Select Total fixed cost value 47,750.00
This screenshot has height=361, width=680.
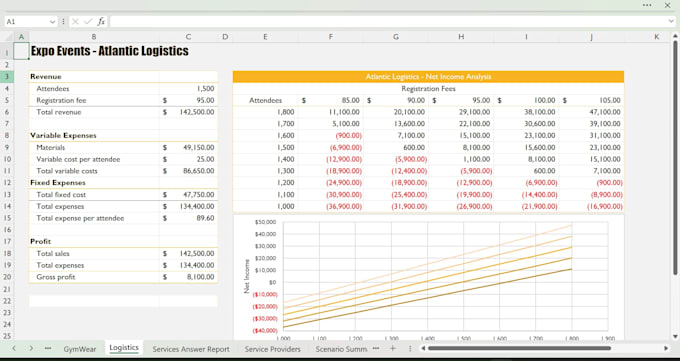click(x=188, y=194)
